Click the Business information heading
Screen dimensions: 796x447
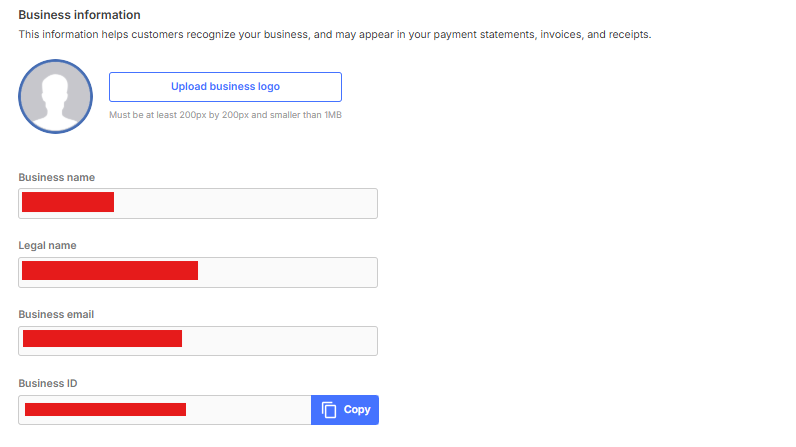pos(79,15)
